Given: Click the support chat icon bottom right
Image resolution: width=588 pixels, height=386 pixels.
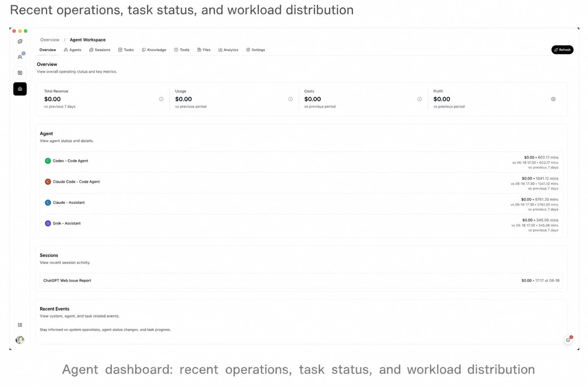Looking at the screenshot, I should click(568, 340).
